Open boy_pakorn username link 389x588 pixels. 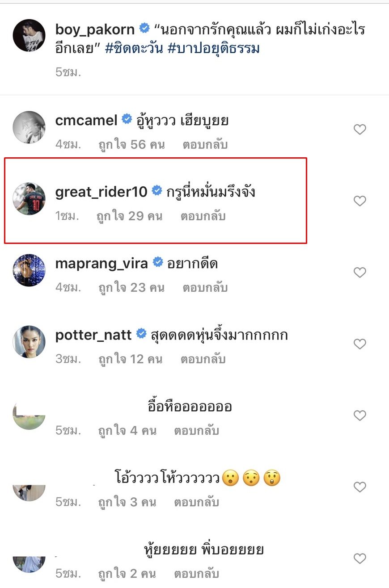click(95, 29)
